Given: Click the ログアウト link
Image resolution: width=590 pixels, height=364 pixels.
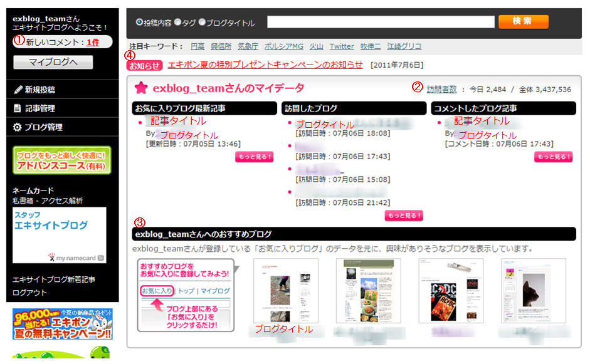Looking at the screenshot, I should coord(29,293).
